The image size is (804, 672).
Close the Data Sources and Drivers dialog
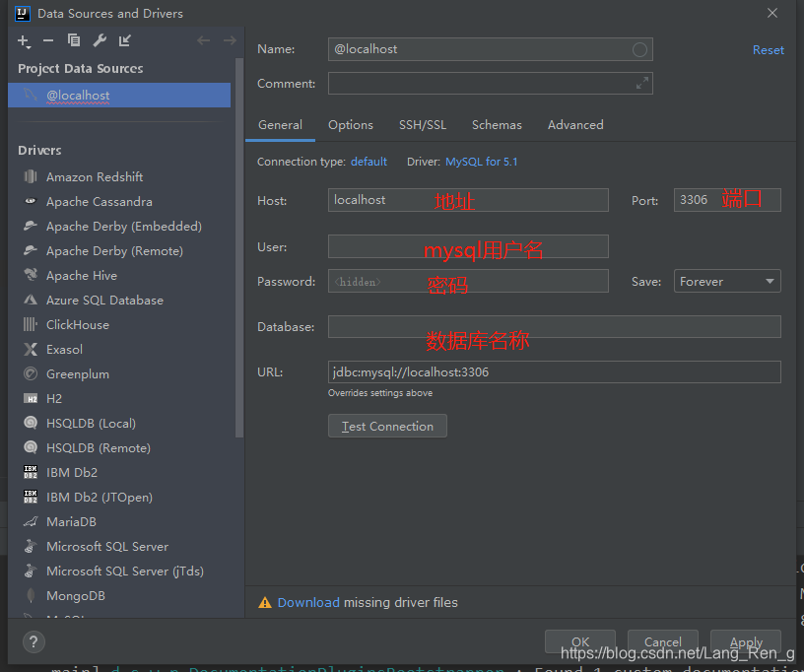click(x=772, y=14)
